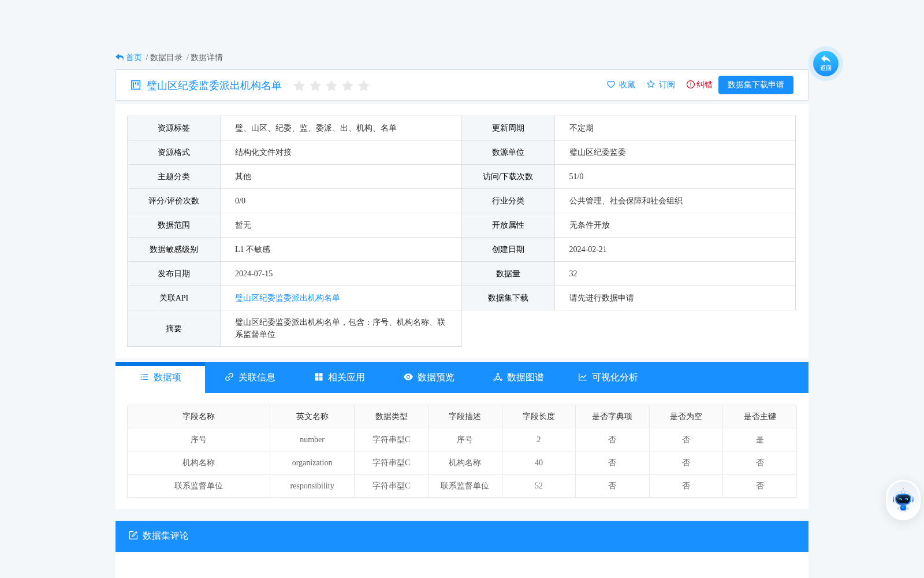
Task: Click the 请先进行数据申请 download notice
Action: pyautogui.click(x=602, y=298)
